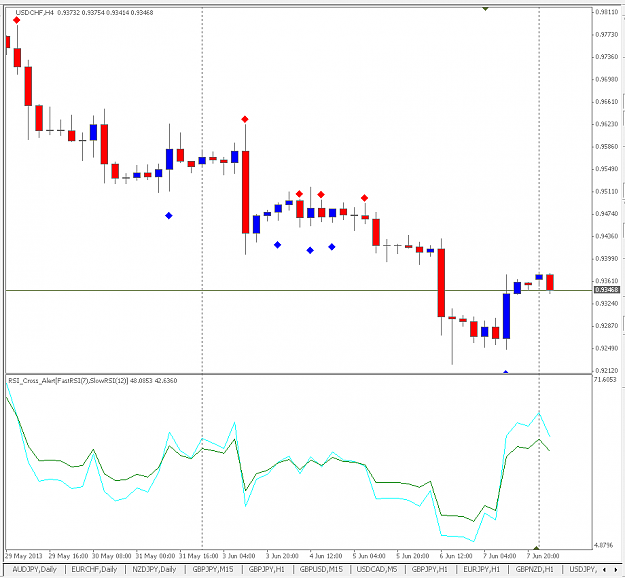Switch to the GBPJPY,M15 chart tab

pos(213,569)
